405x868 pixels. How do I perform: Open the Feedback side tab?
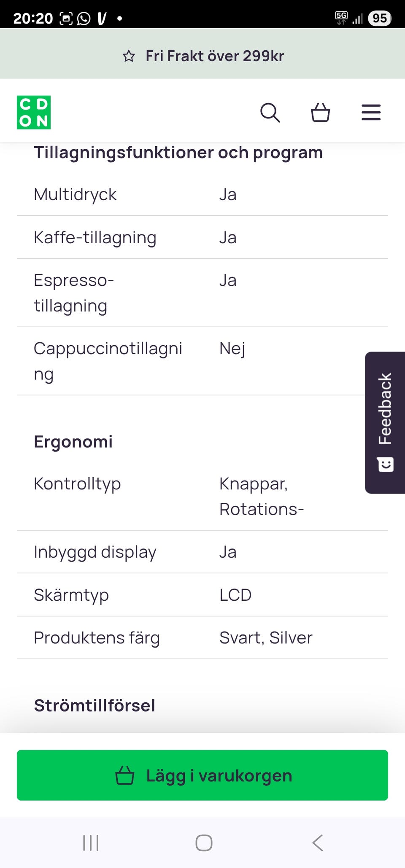tap(385, 409)
